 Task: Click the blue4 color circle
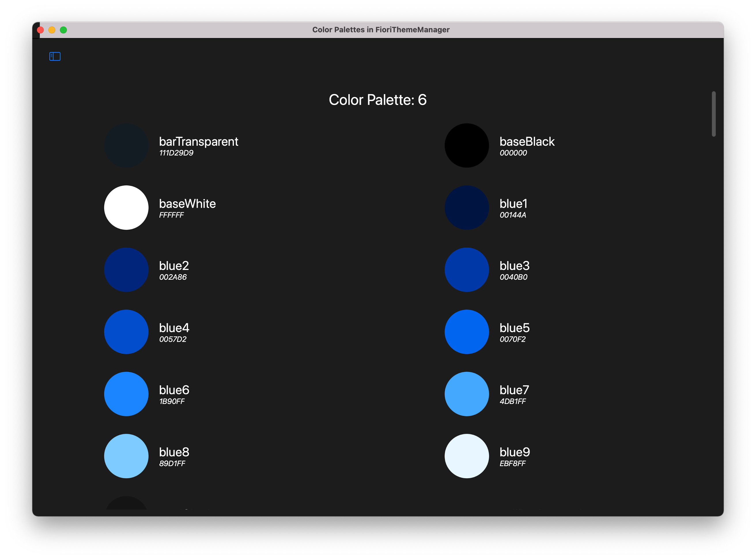(x=126, y=332)
